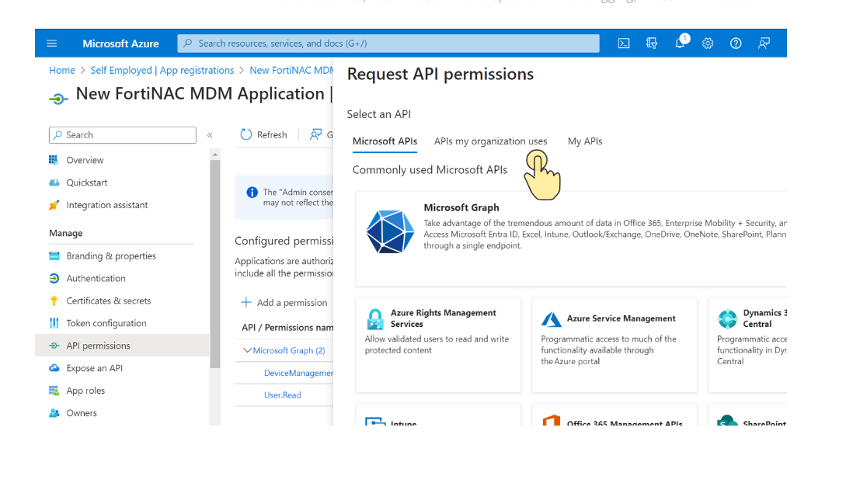
Task: Open the Home breadcrumb link
Action: tap(62, 70)
